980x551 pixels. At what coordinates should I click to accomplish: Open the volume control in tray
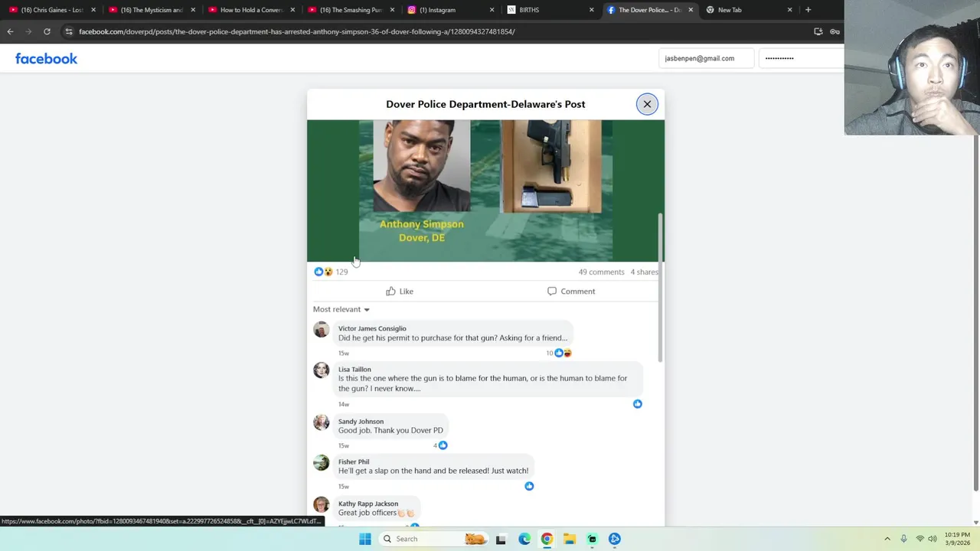click(933, 539)
